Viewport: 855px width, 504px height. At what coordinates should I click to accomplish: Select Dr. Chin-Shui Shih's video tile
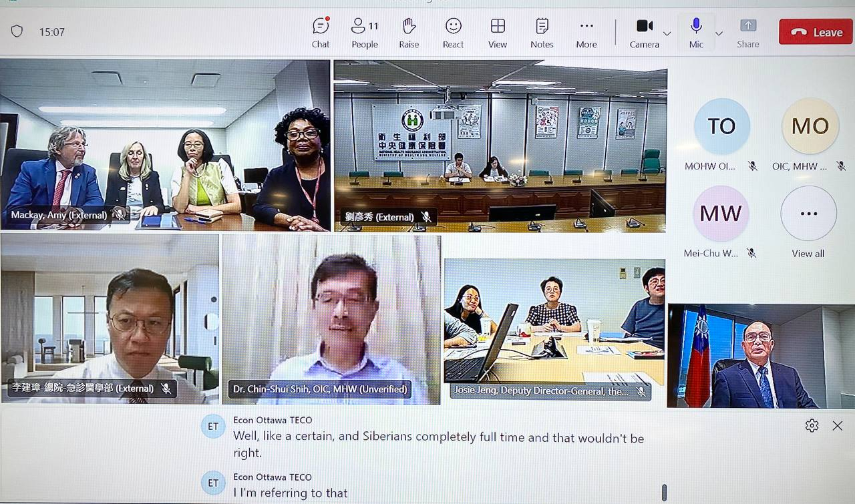[x=331, y=319]
